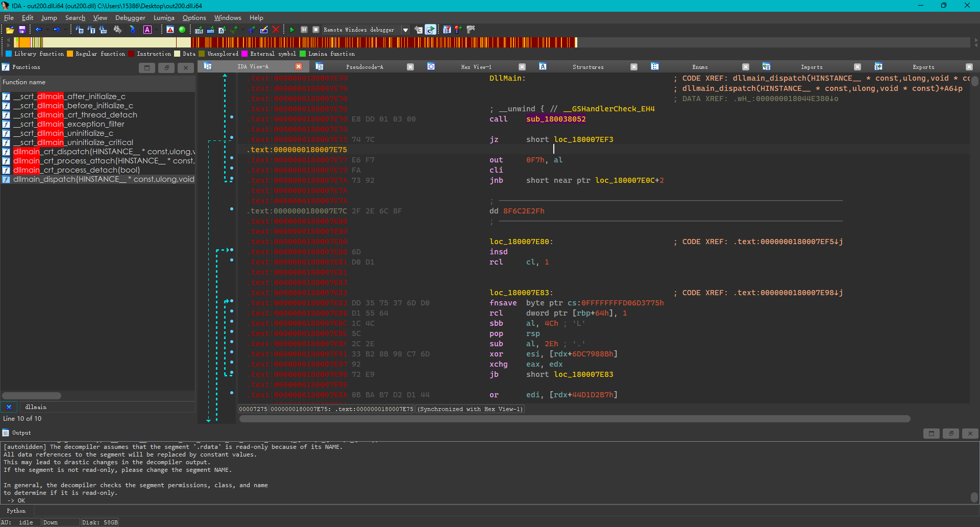Close the IDA View-A tab
The height and width of the screenshot is (527, 980).
299,67
